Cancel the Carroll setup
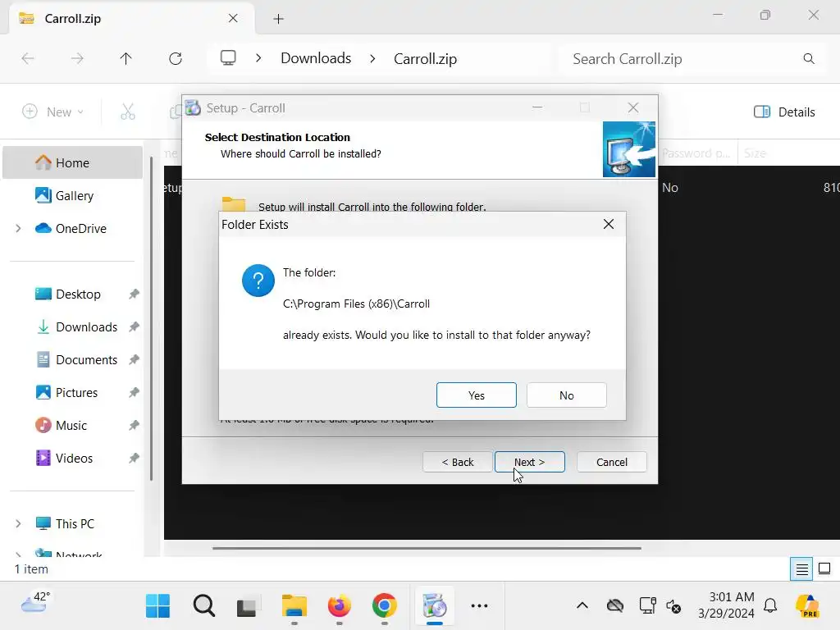The image size is (840, 630). tap(611, 462)
